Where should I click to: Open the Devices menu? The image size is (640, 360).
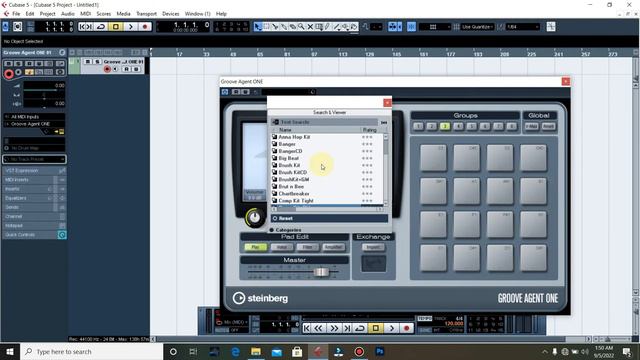pyautogui.click(x=171, y=14)
